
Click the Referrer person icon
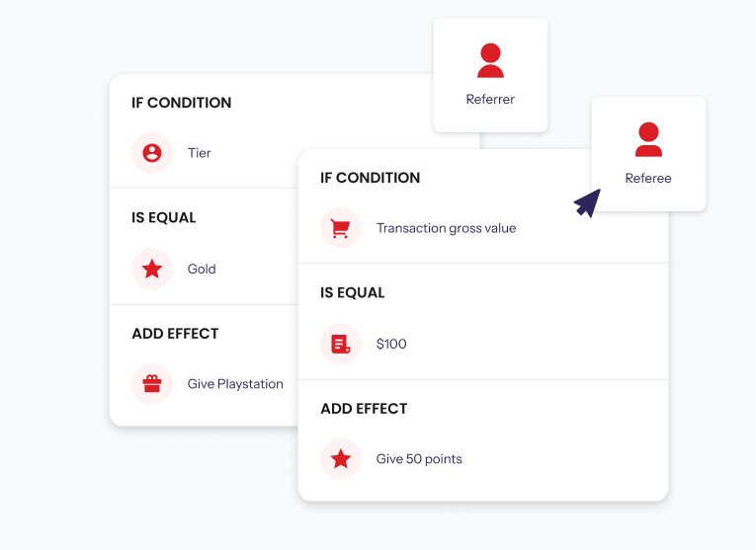click(490, 60)
